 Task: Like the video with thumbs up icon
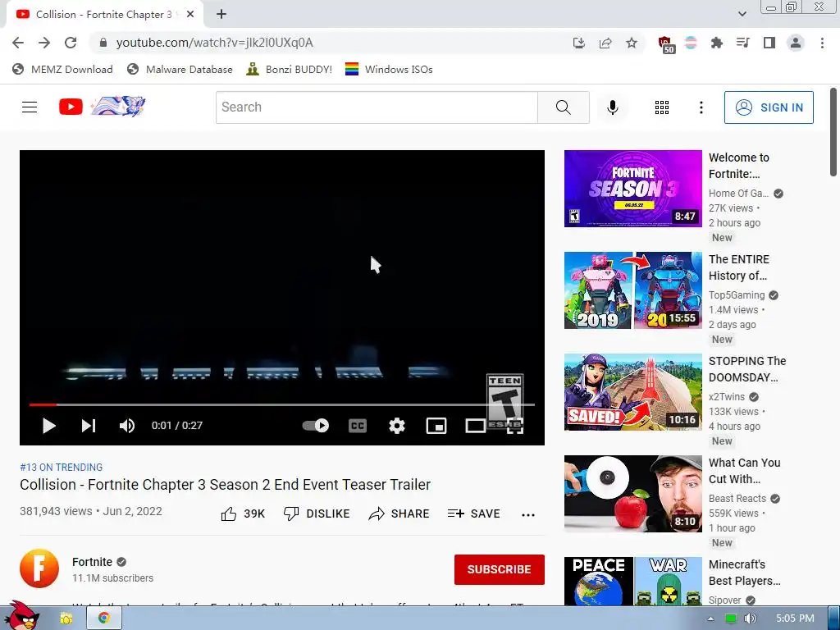pyautogui.click(x=243, y=514)
